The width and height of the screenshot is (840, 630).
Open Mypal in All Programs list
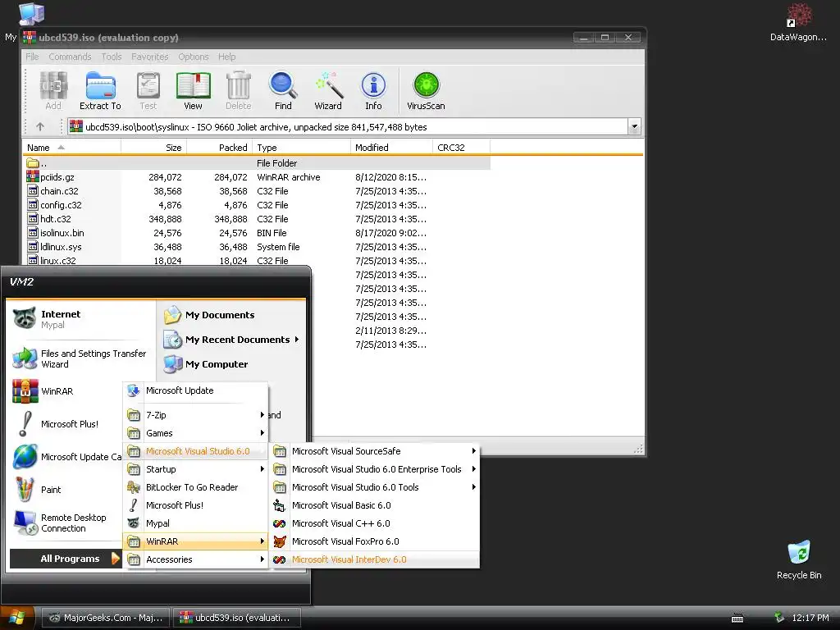[195, 523]
